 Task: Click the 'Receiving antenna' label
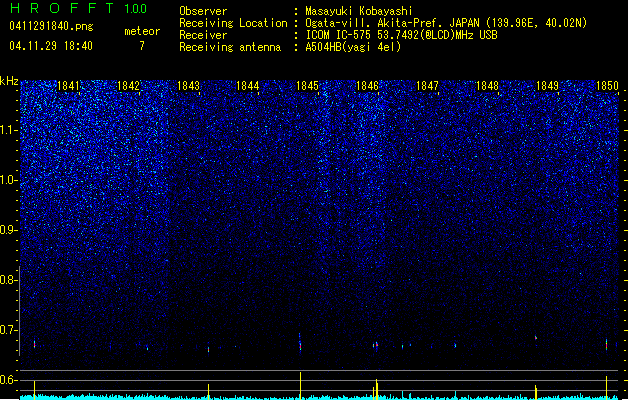(x=230, y=47)
